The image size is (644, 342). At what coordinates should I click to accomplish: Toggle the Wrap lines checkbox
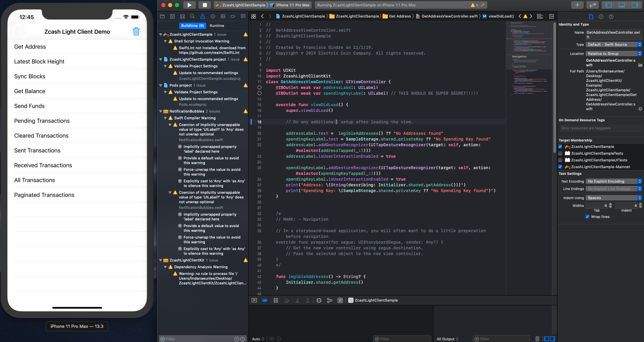pyautogui.click(x=587, y=217)
